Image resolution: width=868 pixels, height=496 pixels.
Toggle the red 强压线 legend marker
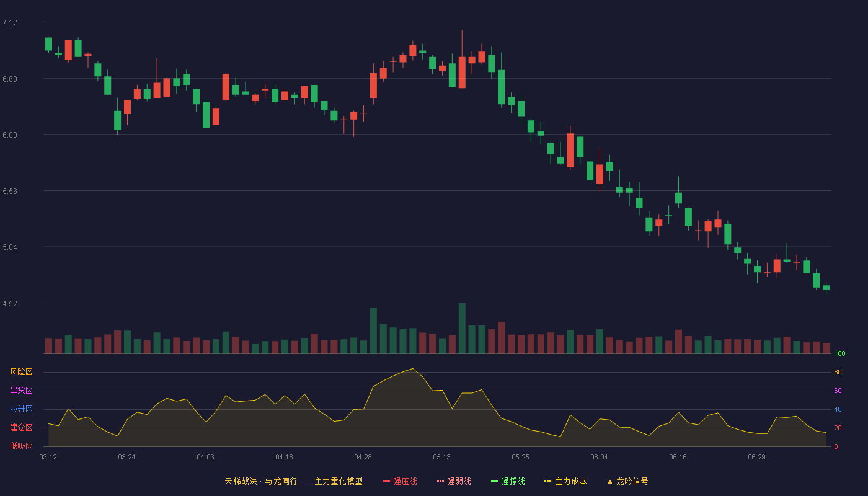coord(387,481)
